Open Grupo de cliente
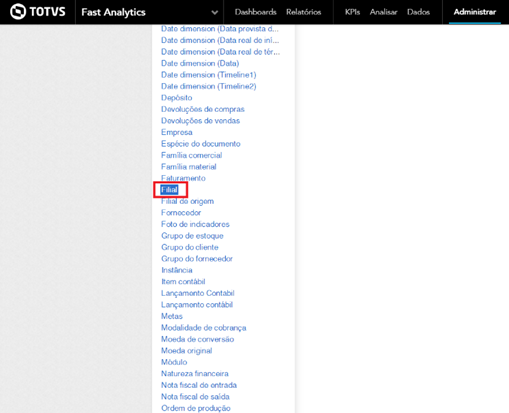This screenshot has height=413, width=509. pyautogui.click(x=190, y=247)
